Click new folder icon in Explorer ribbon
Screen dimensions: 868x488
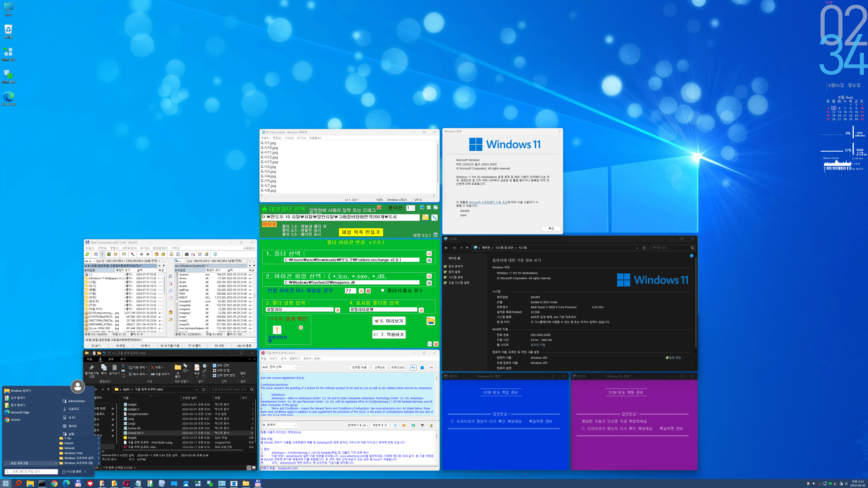point(178,367)
